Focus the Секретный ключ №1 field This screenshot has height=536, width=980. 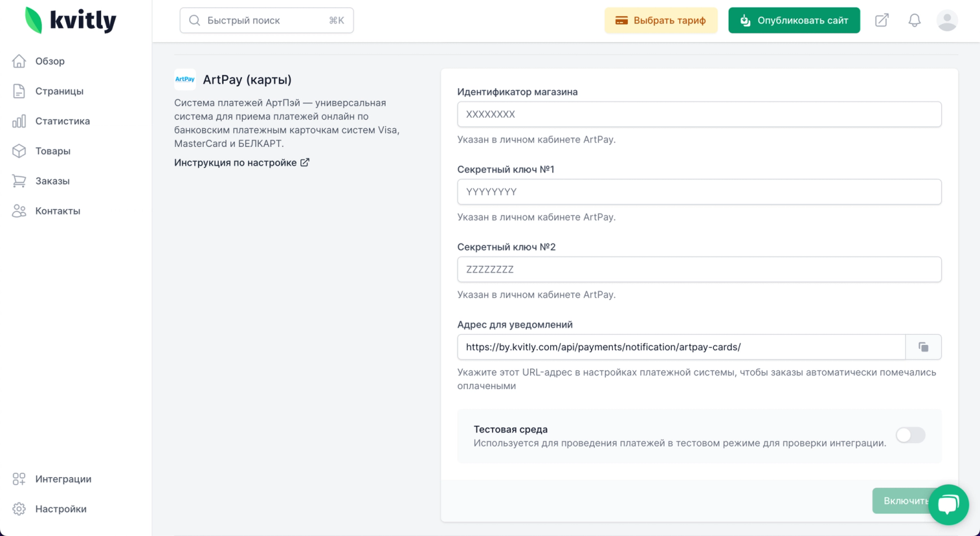pos(699,192)
